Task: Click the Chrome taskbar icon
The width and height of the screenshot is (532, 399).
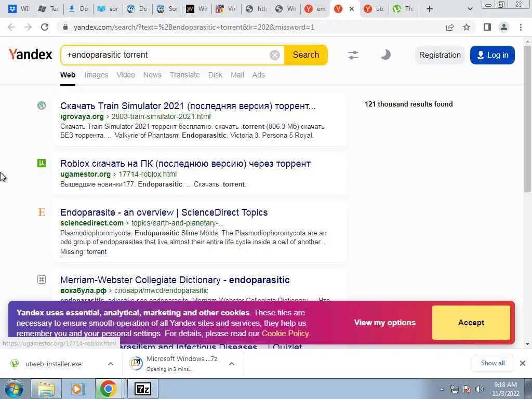Action: click(108, 389)
